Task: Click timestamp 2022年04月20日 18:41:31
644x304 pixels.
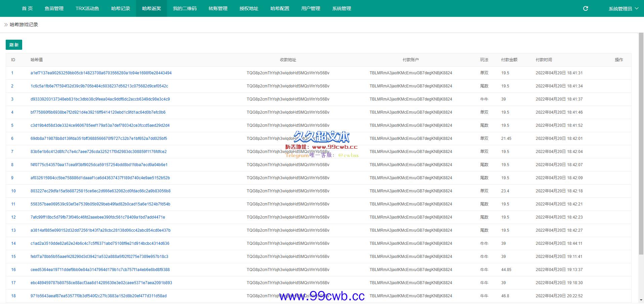Action: (559, 73)
